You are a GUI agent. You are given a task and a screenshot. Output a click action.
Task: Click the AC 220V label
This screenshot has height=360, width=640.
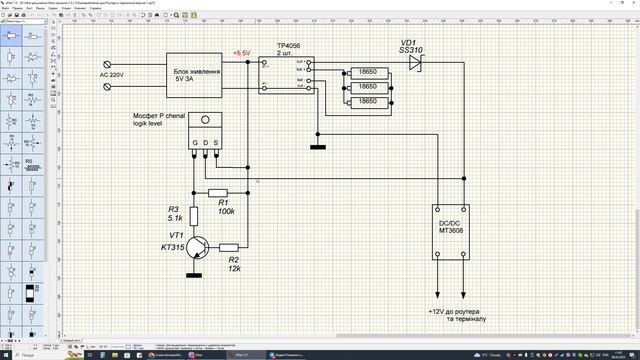pyautogui.click(x=111, y=75)
